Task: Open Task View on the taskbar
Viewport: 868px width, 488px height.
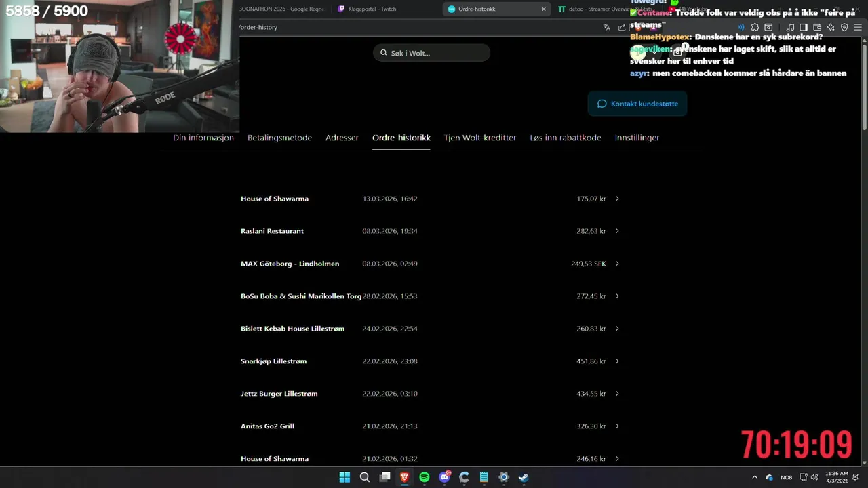Action: [x=384, y=477]
